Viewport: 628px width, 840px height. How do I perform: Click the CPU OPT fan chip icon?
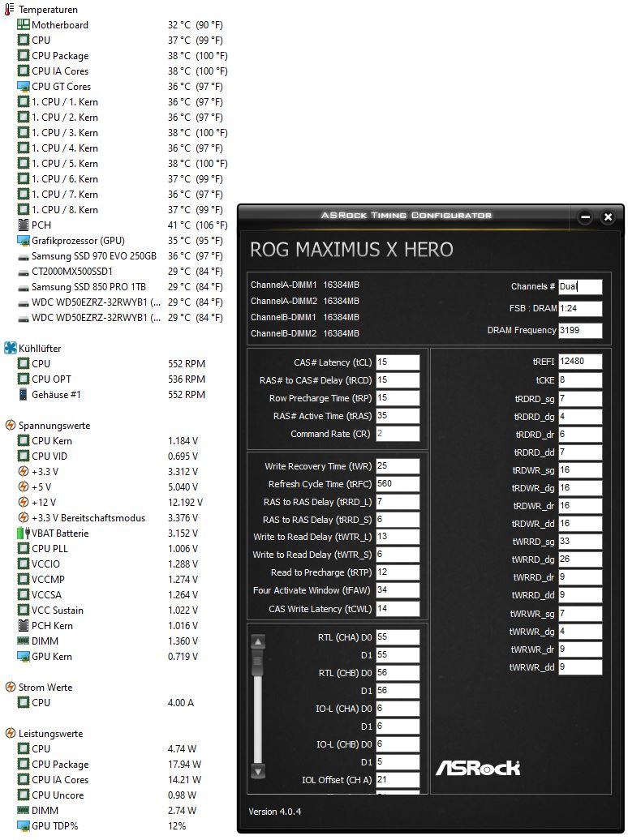pyautogui.click(x=23, y=379)
